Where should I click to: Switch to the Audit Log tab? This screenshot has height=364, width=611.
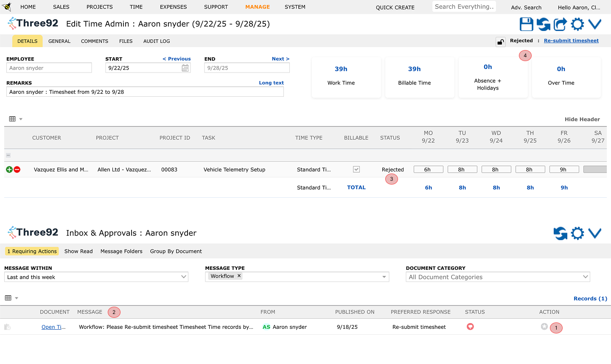click(157, 41)
